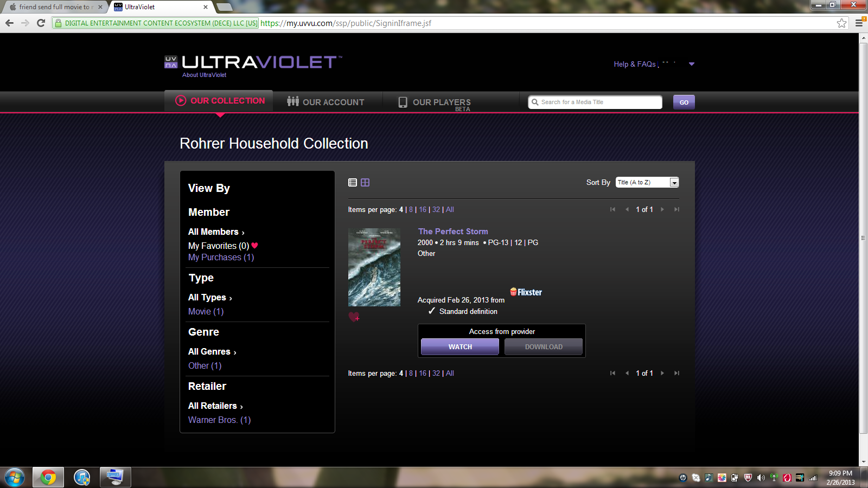Viewport: 868px width, 488px height.
Task: Show 8 items per page (top)
Action: pyautogui.click(x=411, y=210)
